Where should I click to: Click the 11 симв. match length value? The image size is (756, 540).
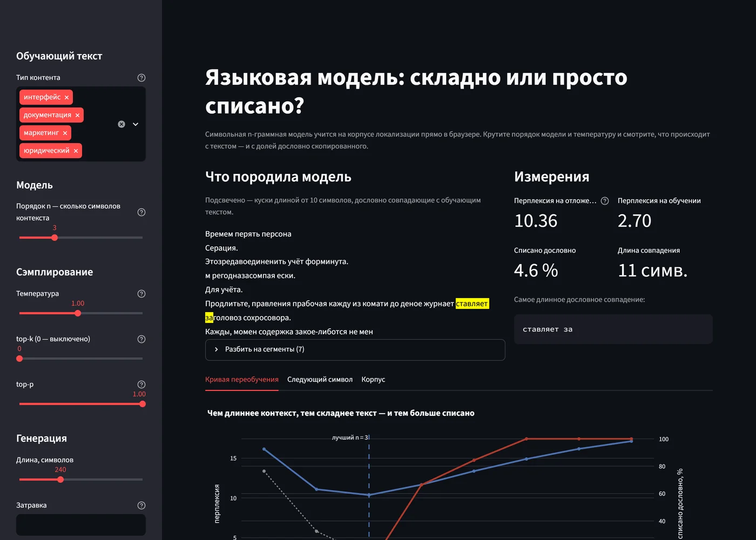(x=653, y=271)
